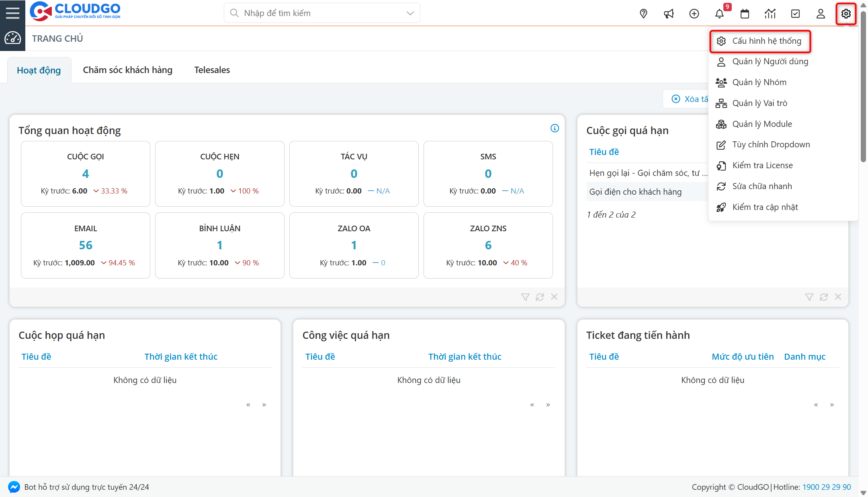Click the tasks checkbox icon in header
The image size is (868, 497).
pos(795,14)
